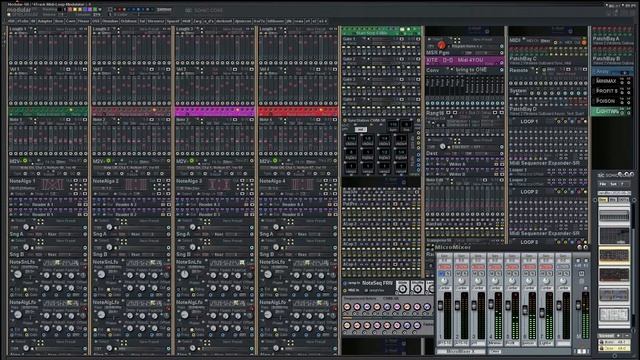Click the second jack icon on NoteSeq FRW
Viewport: 640px width, 360px height.
[417, 288]
